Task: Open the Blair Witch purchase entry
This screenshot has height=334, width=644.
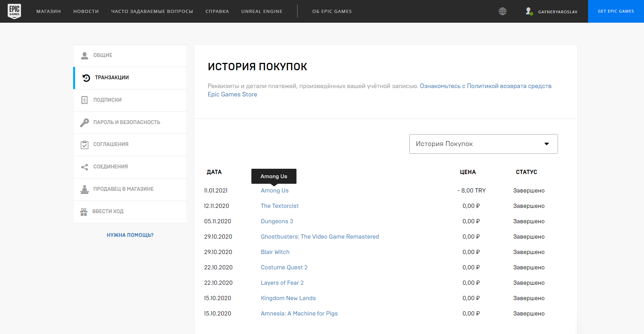Action: tap(275, 252)
